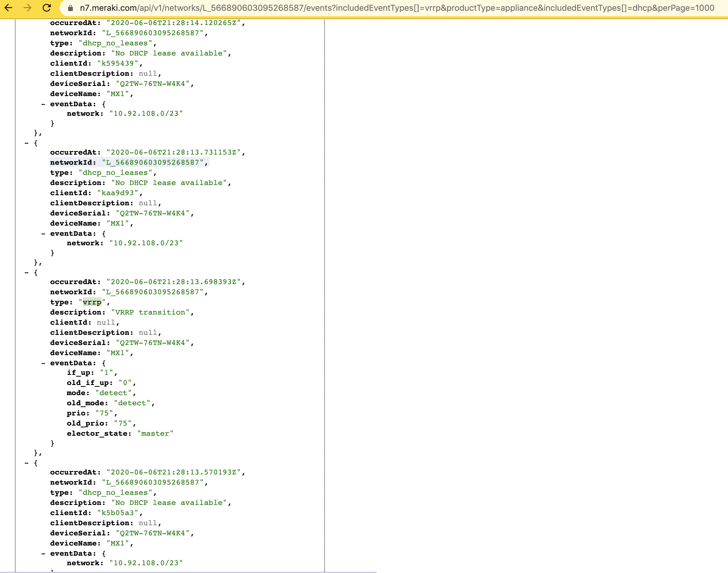Click the lock icon in address bar
This screenshot has width=728, height=573.
(x=70, y=8)
